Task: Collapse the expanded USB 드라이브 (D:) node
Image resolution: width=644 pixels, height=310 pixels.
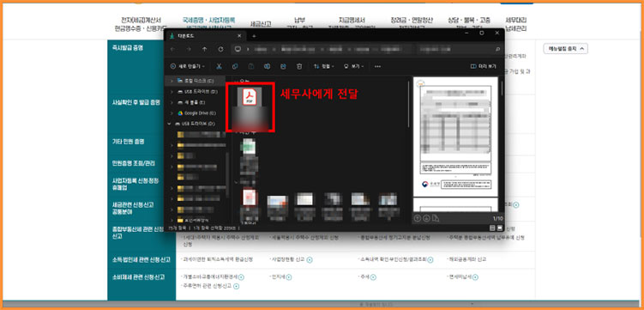Action: (169, 124)
